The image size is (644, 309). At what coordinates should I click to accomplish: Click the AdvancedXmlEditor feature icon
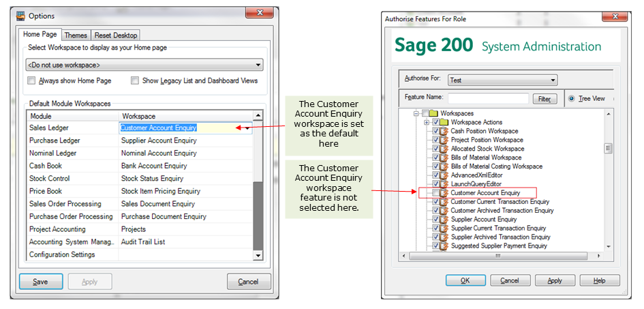pyautogui.click(x=444, y=175)
